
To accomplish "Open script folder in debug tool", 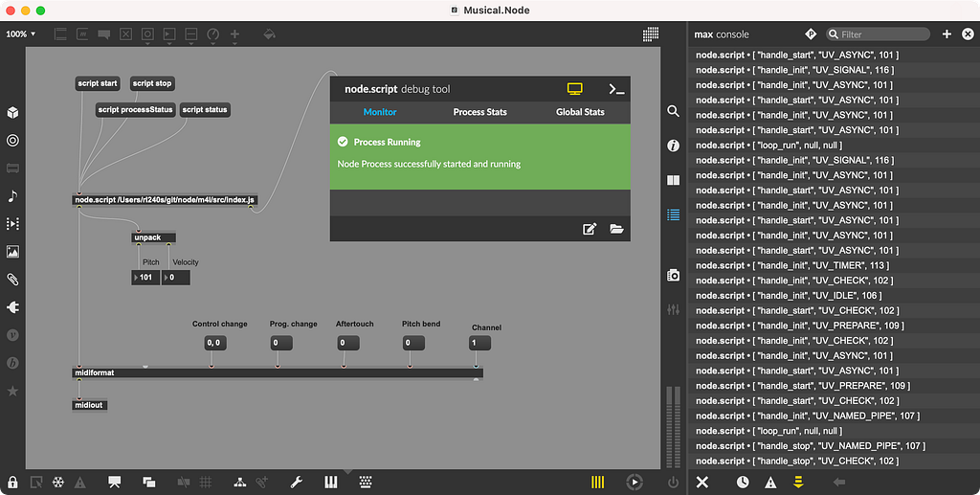I will pos(616,229).
